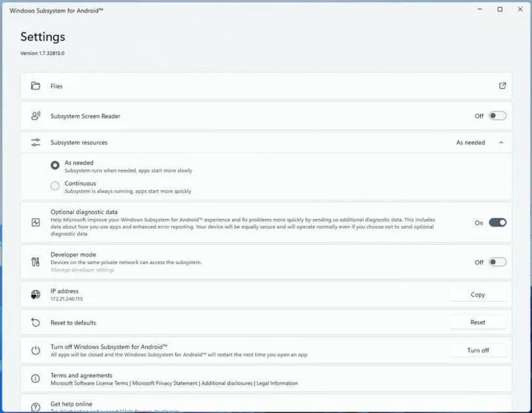Minimize the Windows Subsystem for Android window

[x=479, y=9]
